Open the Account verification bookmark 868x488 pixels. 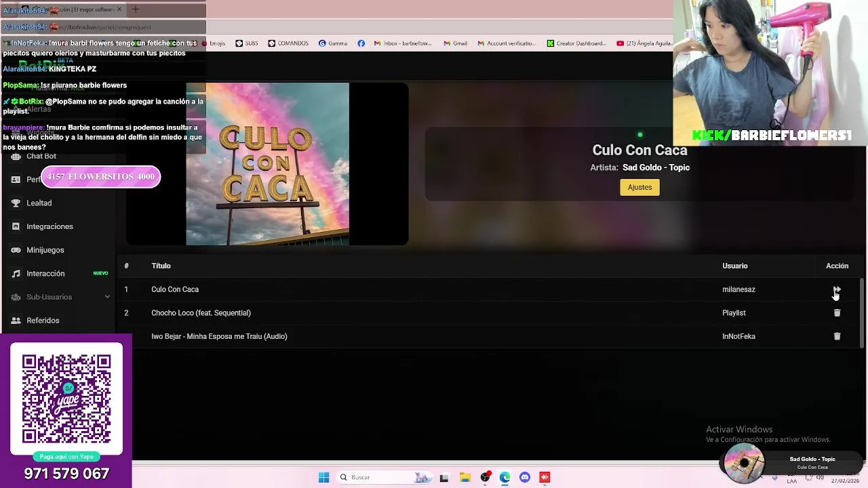click(506, 43)
